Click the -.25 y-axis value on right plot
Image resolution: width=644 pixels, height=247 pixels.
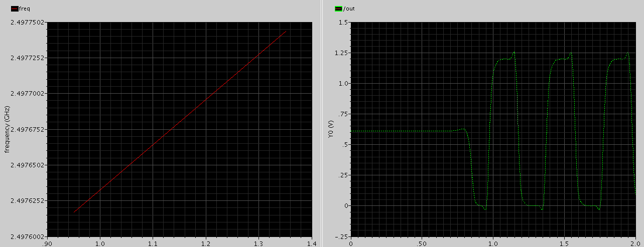click(x=342, y=236)
